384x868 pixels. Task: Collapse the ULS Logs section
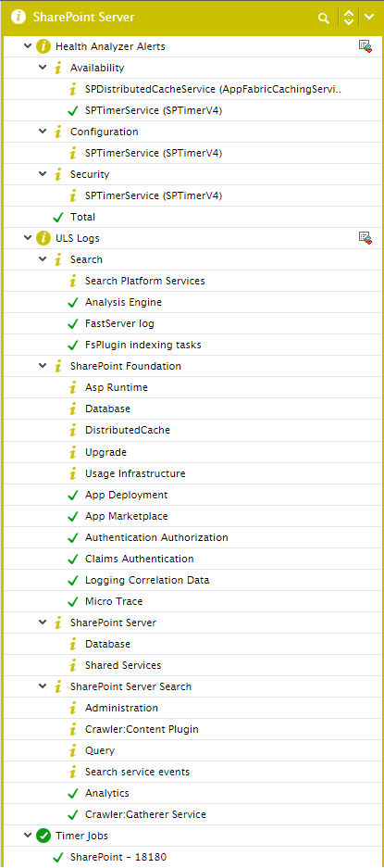[28, 239]
